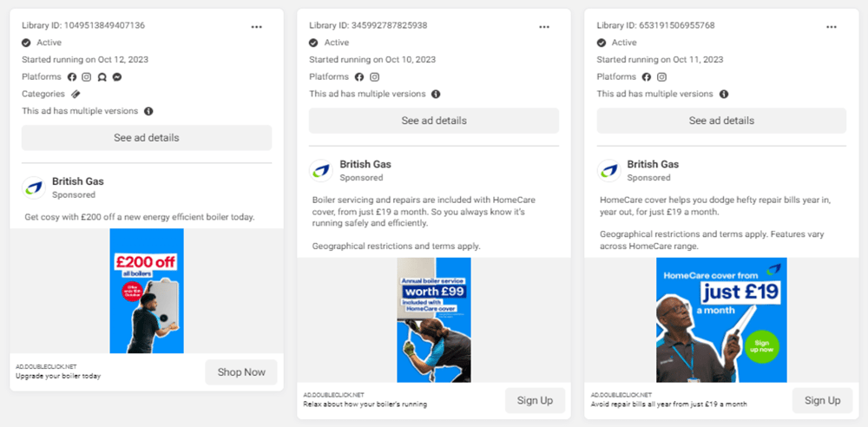The width and height of the screenshot is (868, 427).
Task: Click Instagram platform icon in Oct 11 ad
Action: pos(662,77)
